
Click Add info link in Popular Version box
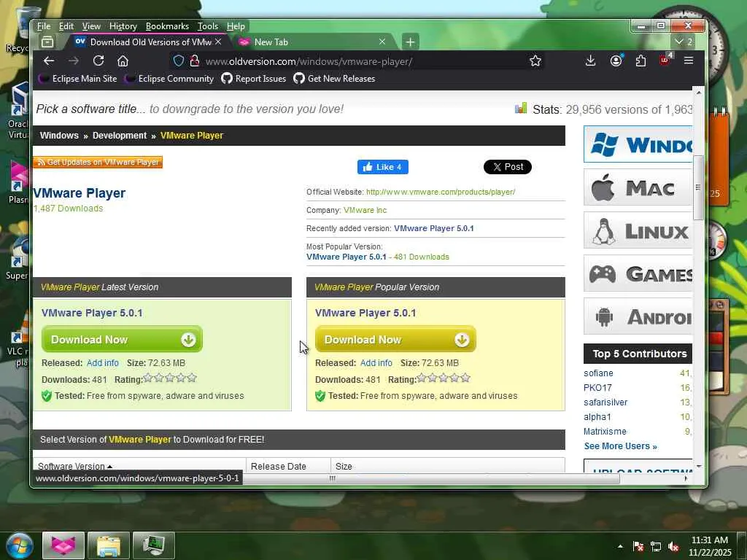pos(376,363)
